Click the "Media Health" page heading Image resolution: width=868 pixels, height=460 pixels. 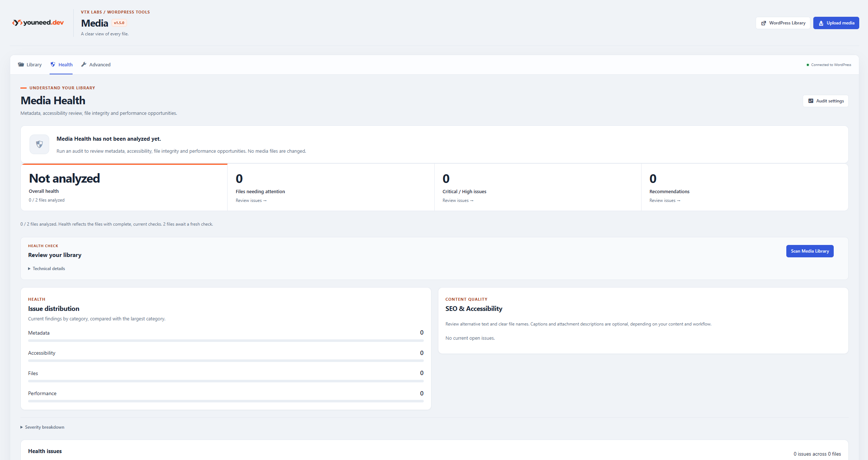53,101
